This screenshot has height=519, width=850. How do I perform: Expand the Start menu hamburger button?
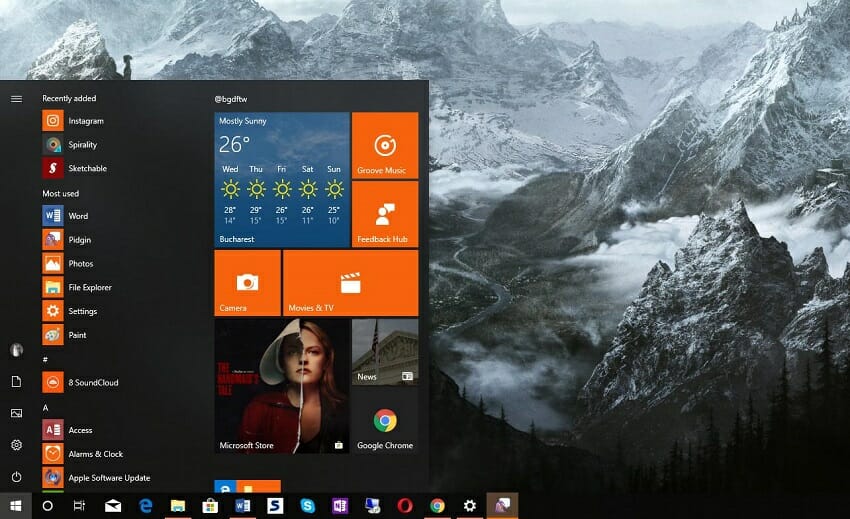pyautogui.click(x=16, y=98)
